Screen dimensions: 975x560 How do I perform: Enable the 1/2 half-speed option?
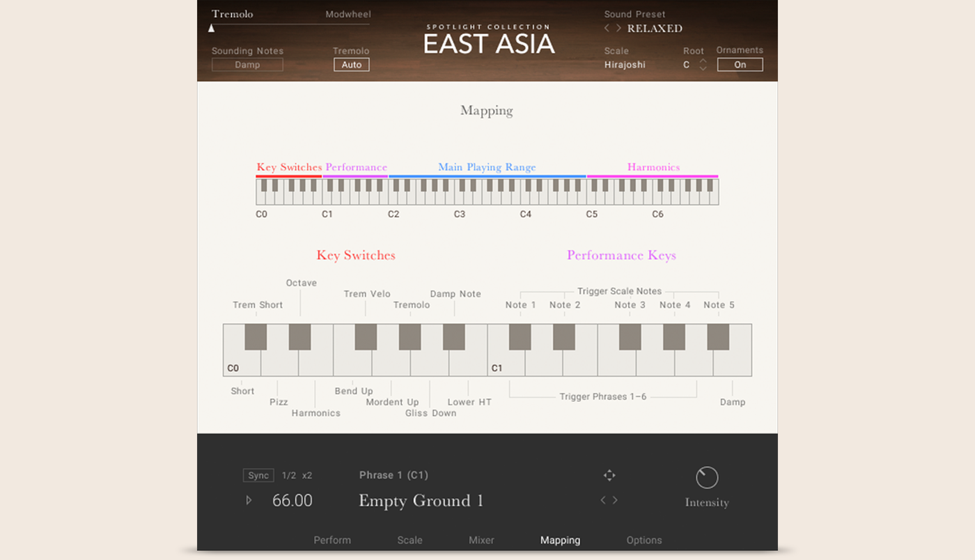pos(289,476)
